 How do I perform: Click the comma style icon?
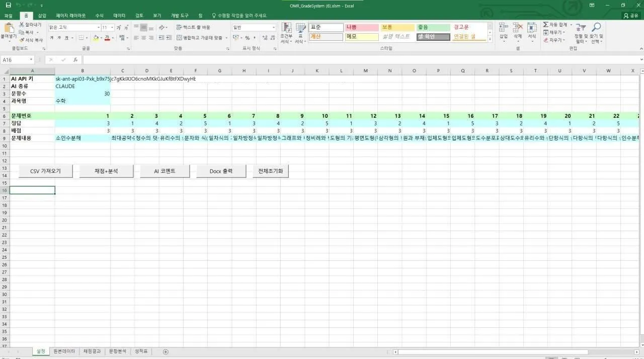[255, 38]
